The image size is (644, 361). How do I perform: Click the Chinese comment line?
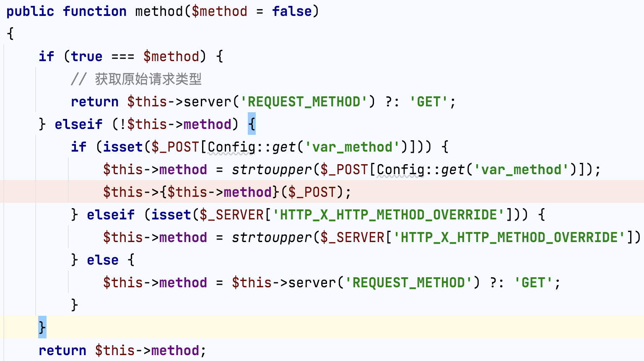click(136, 79)
